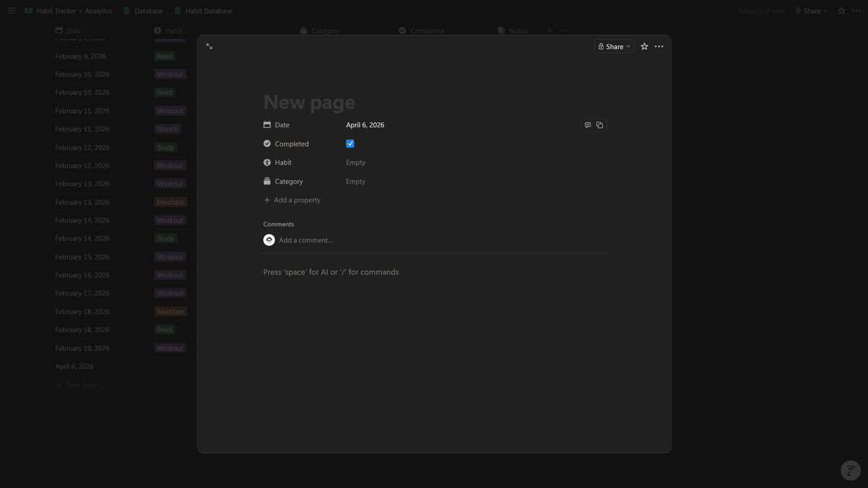Click the Category column header
This screenshot has height=488, width=868.
(x=320, y=31)
